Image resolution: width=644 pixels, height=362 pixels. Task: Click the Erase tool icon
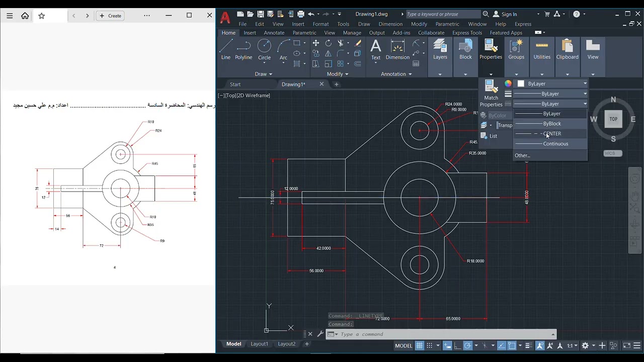click(358, 43)
